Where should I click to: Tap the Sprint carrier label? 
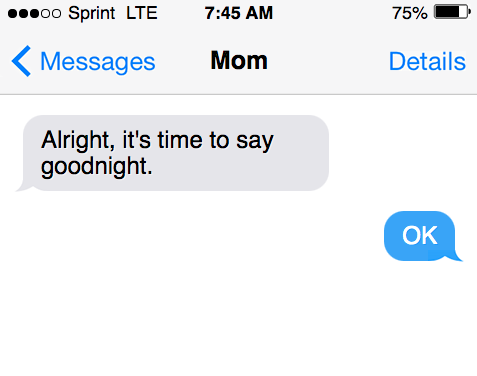(x=92, y=14)
